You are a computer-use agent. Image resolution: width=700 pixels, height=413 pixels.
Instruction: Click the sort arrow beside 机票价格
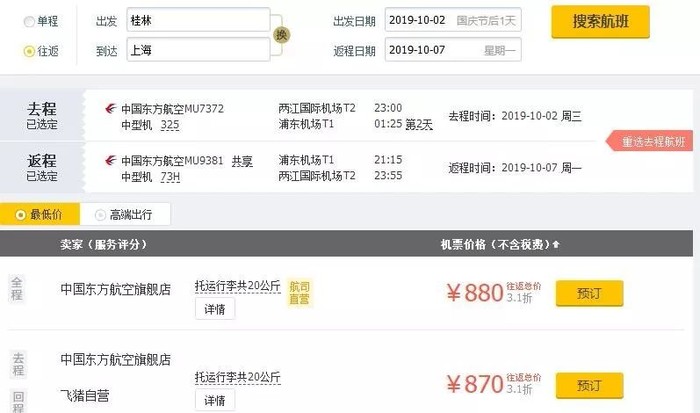pos(557,245)
